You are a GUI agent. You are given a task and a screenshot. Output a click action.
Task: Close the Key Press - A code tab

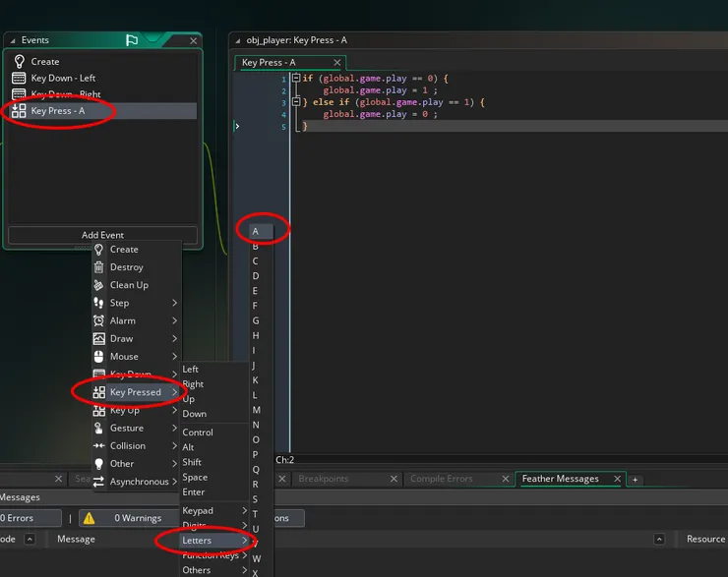337,63
